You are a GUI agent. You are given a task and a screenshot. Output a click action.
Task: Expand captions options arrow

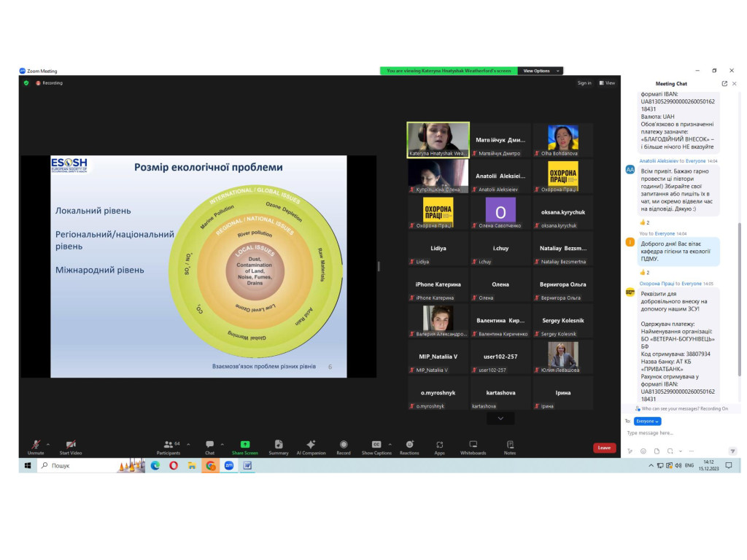[x=390, y=444]
